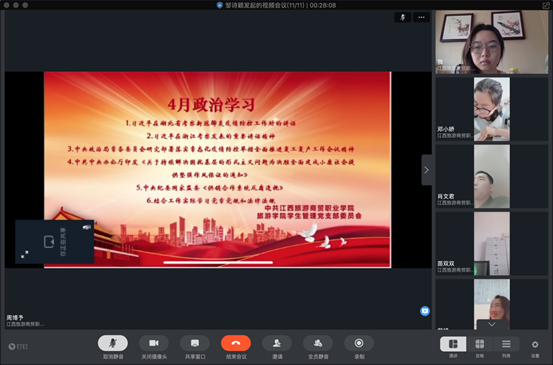Screen dimensions: 553x365
Task: Switch to speaker 演讲 layout view
Action: pyautogui.click(x=453, y=344)
